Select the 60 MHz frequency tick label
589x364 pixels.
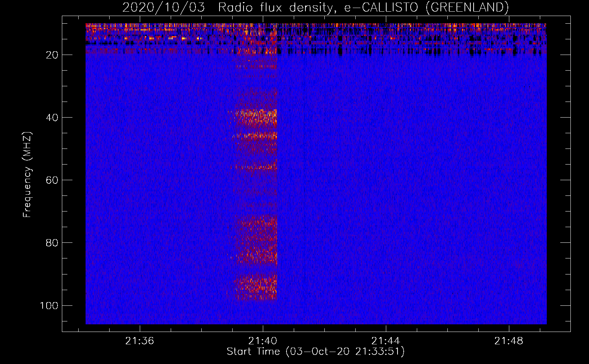52,180
